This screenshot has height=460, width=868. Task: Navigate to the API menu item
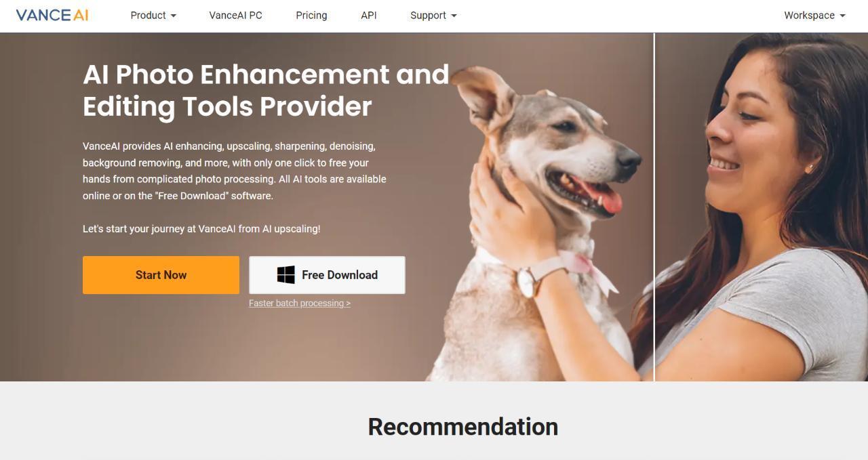(369, 15)
